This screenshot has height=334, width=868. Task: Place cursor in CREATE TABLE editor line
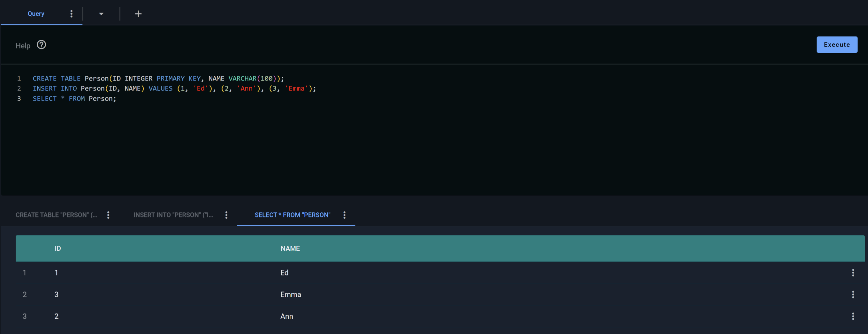158,79
